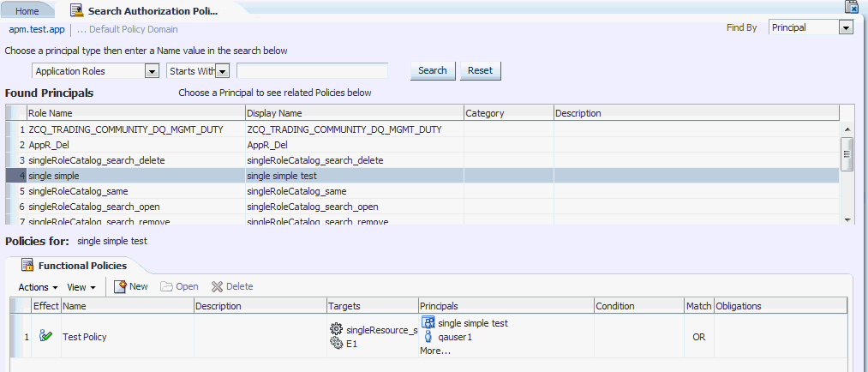The width and height of the screenshot is (868, 372).
Task: Open the Starts With operator dropdown
Action: [222, 71]
